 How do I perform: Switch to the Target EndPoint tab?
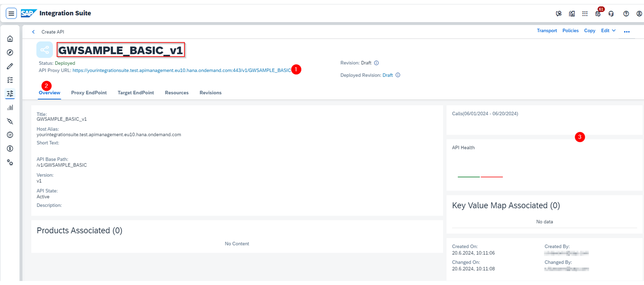136,93
